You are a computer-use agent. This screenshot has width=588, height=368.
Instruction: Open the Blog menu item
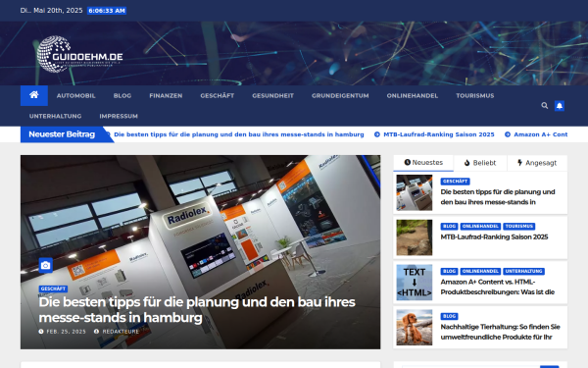point(122,96)
